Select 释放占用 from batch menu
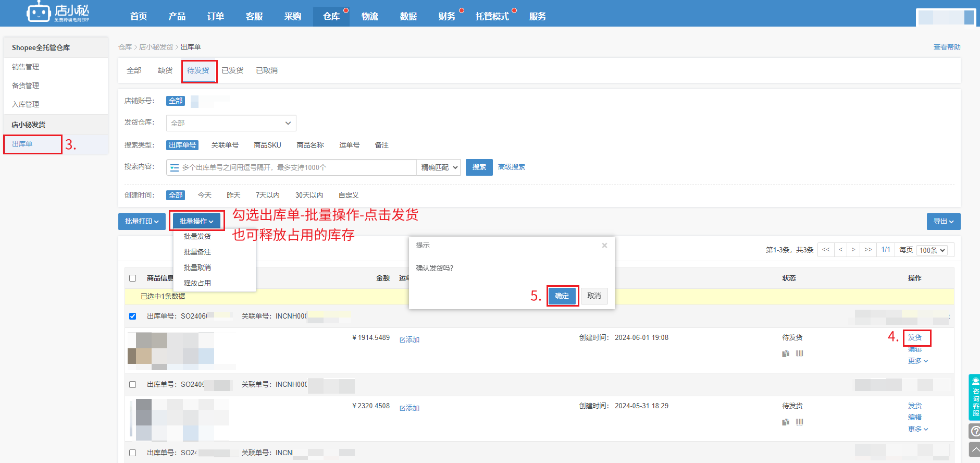Viewport: 980px width, 463px height. pos(197,284)
